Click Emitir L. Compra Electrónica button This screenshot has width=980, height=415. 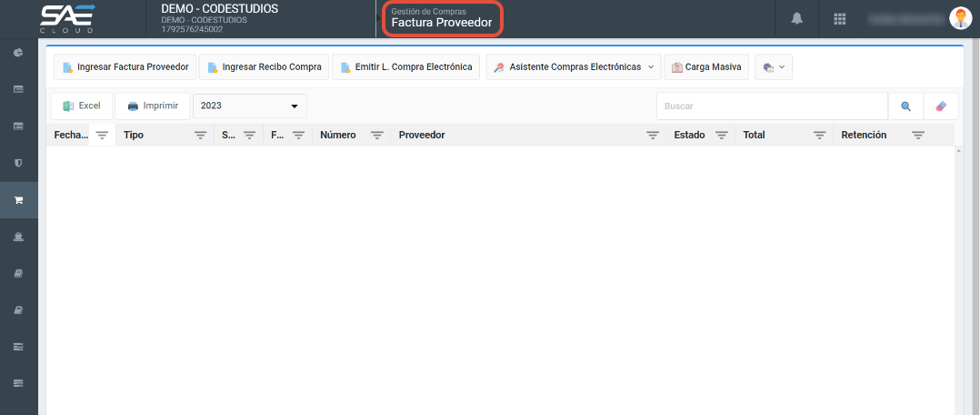(405, 67)
